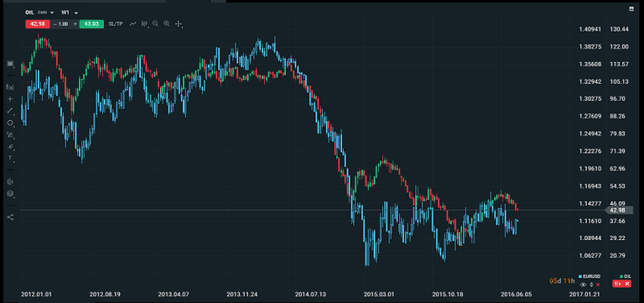Open the layers objects tool

[10, 193]
